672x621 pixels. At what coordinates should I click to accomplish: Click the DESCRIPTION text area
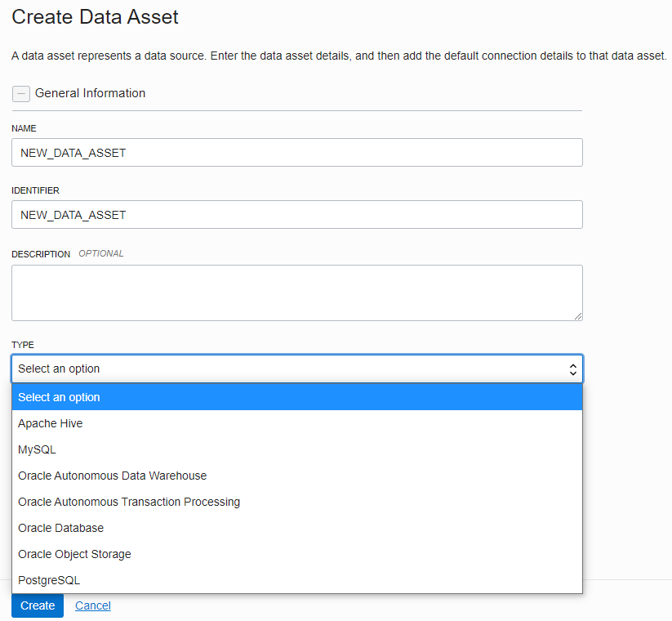point(296,292)
